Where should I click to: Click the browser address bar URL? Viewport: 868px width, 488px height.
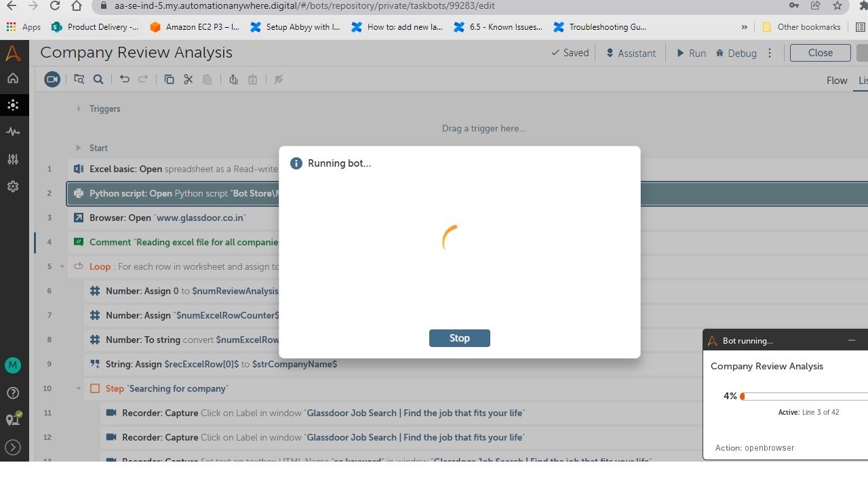click(x=304, y=5)
